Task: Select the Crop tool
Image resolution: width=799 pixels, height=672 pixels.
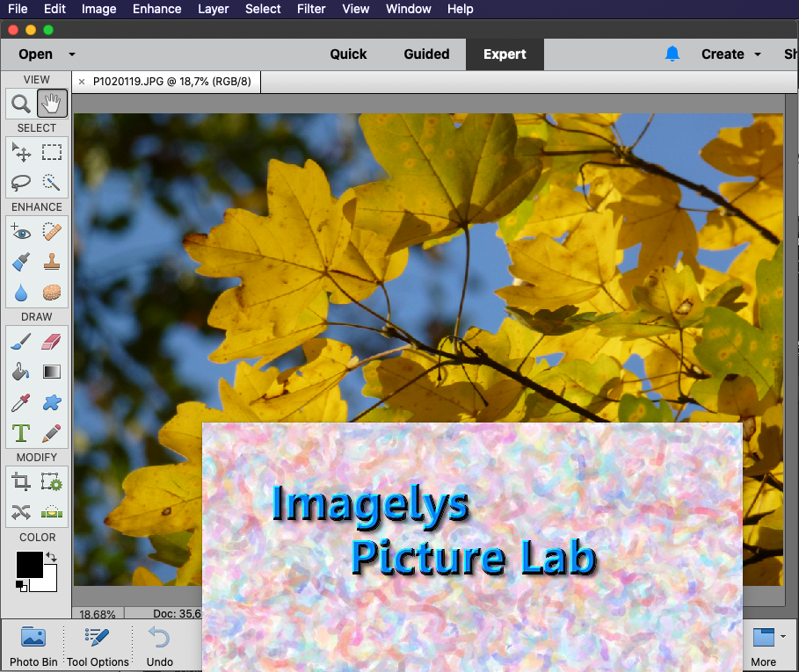Action: (21, 481)
